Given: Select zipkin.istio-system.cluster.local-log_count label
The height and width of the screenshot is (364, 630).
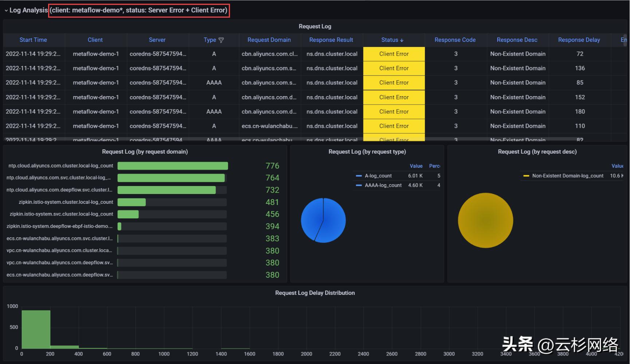Looking at the screenshot, I should click(66, 202).
